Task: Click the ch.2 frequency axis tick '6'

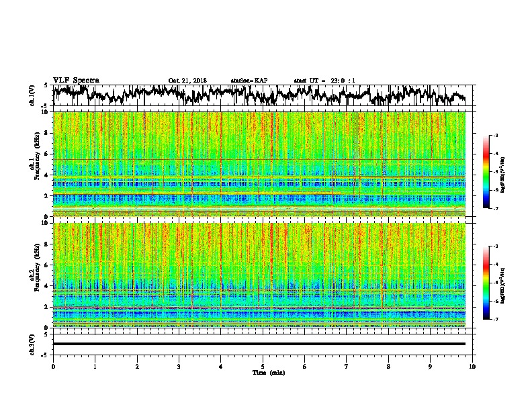Action: tap(47, 265)
